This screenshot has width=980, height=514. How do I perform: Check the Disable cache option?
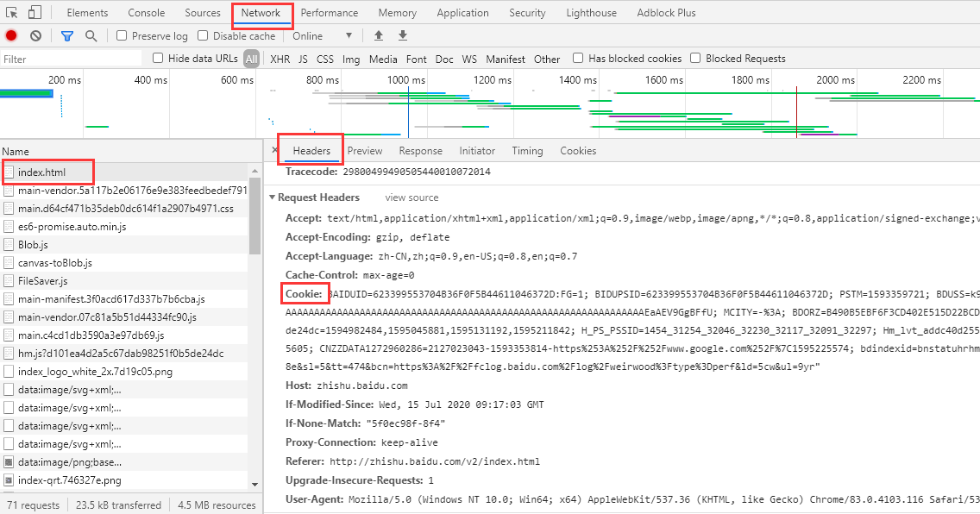pos(203,36)
